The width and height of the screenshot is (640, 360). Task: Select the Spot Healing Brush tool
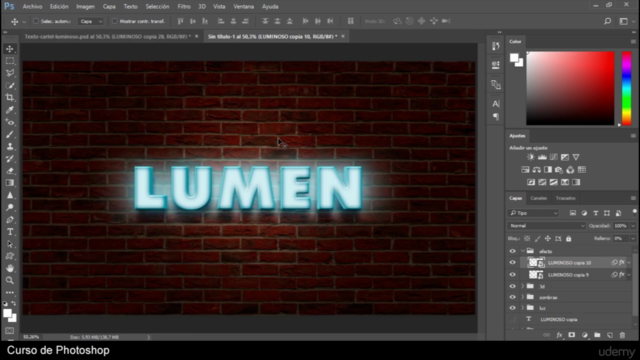(x=10, y=122)
